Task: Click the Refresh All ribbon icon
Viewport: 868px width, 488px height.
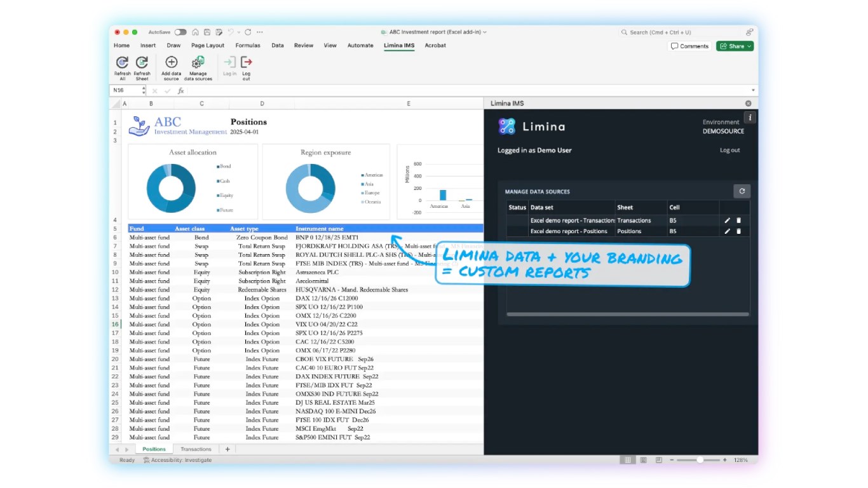Action: pyautogui.click(x=122, y=62)
